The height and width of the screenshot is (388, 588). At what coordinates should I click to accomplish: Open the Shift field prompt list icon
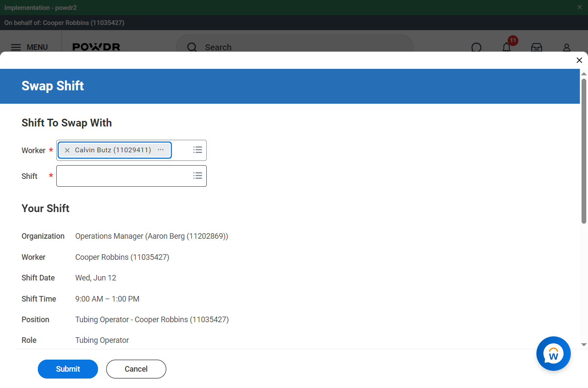tap(198, 176)
